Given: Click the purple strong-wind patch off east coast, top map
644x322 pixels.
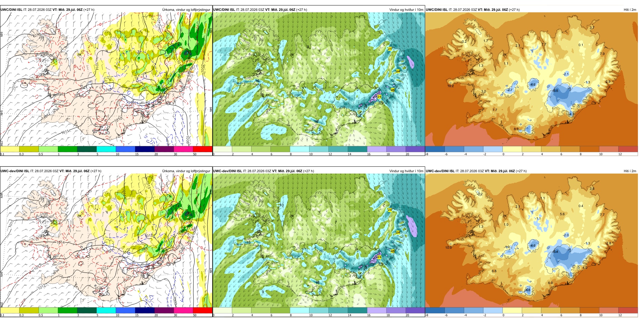Looking at the screenshot, I should 410,61.
